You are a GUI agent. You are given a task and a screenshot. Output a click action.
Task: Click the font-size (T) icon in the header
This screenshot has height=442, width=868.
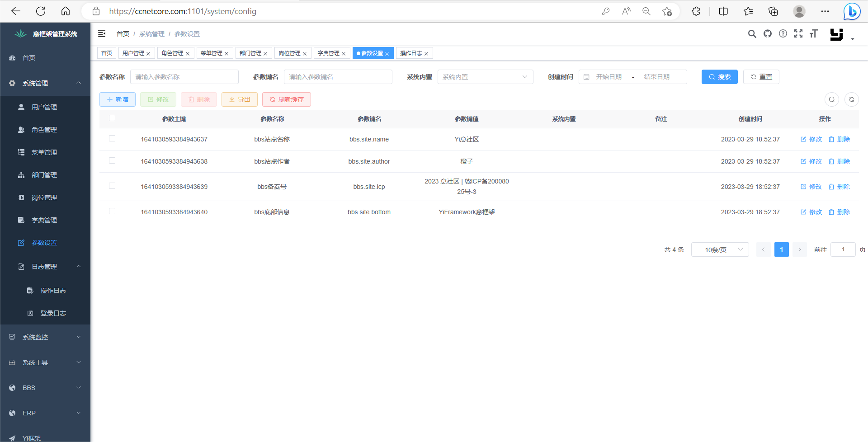(814, 33)
